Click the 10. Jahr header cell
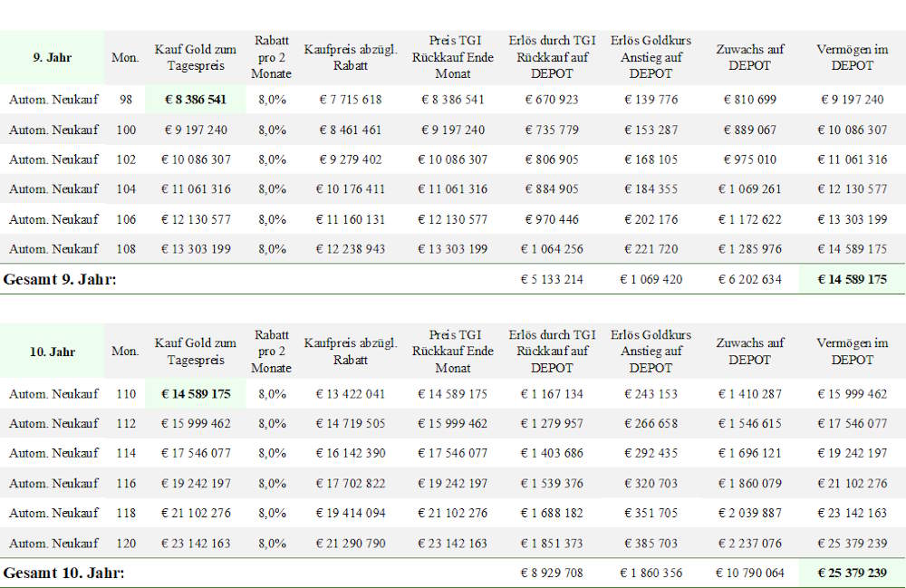Screen dimensions: 906x588 [x=53, y=352]
